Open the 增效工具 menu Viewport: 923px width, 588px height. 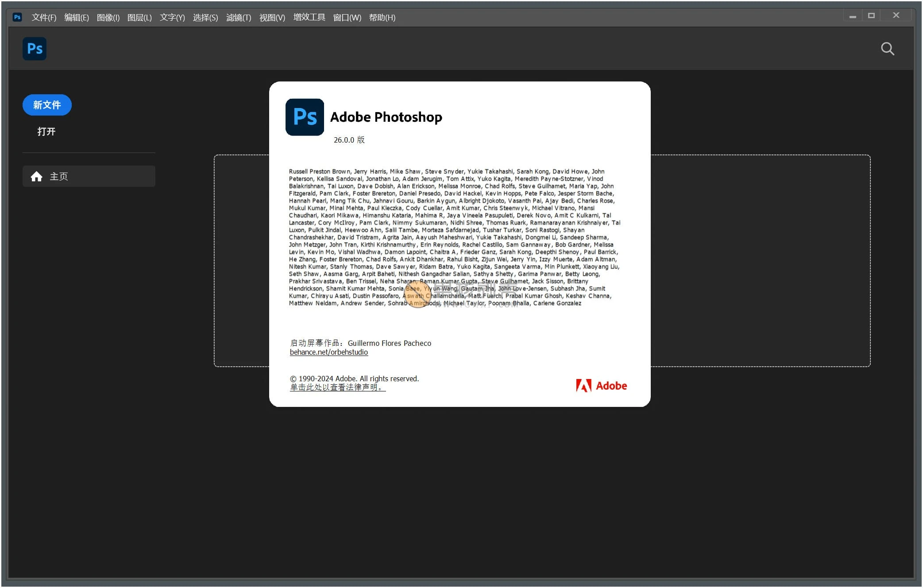(309, 17)
